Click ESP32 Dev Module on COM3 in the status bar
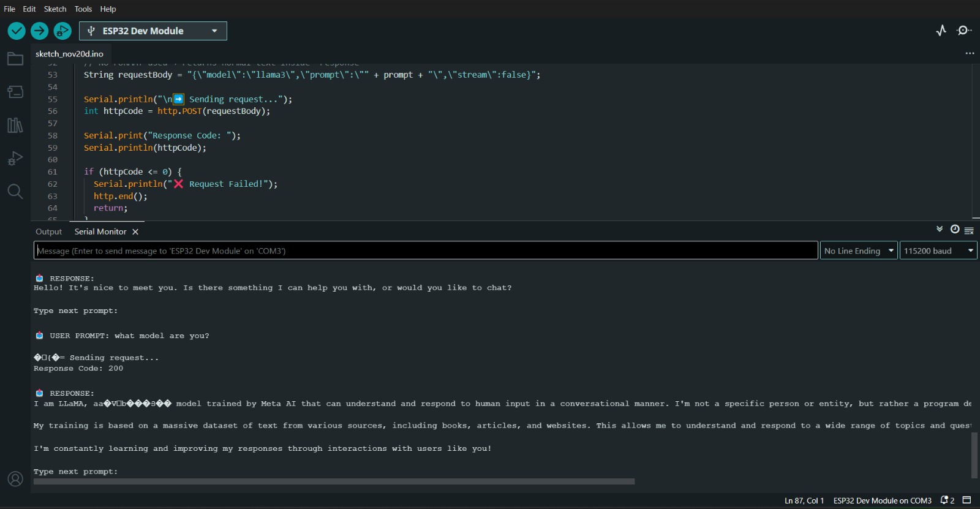The height and width of the screenshot is (509, 980). click(x=882, y=500)
